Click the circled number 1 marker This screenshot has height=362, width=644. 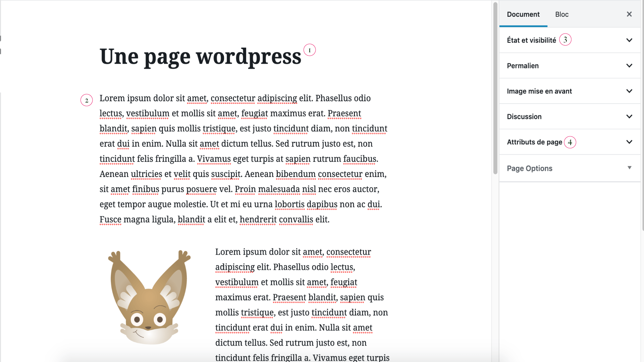[309, 50]
